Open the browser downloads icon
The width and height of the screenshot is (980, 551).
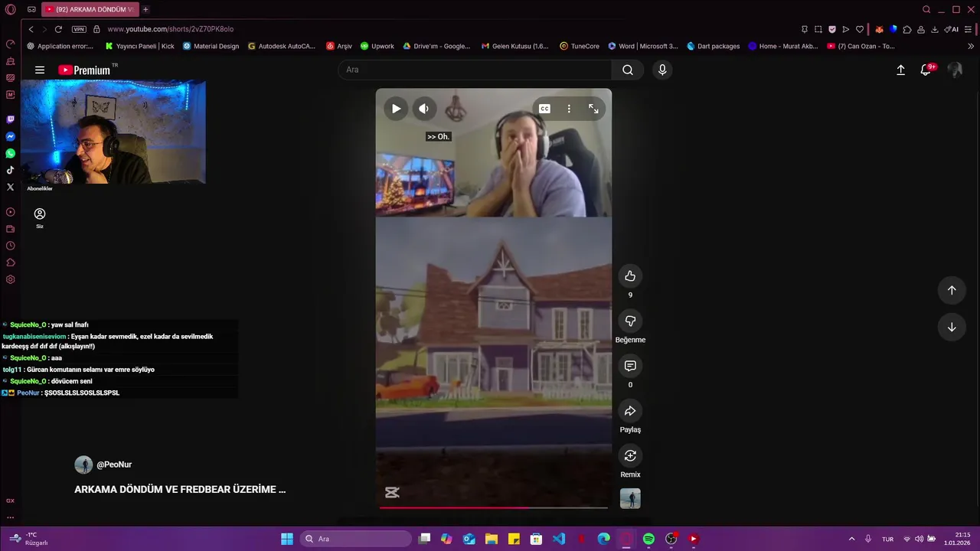pos(935,29)
